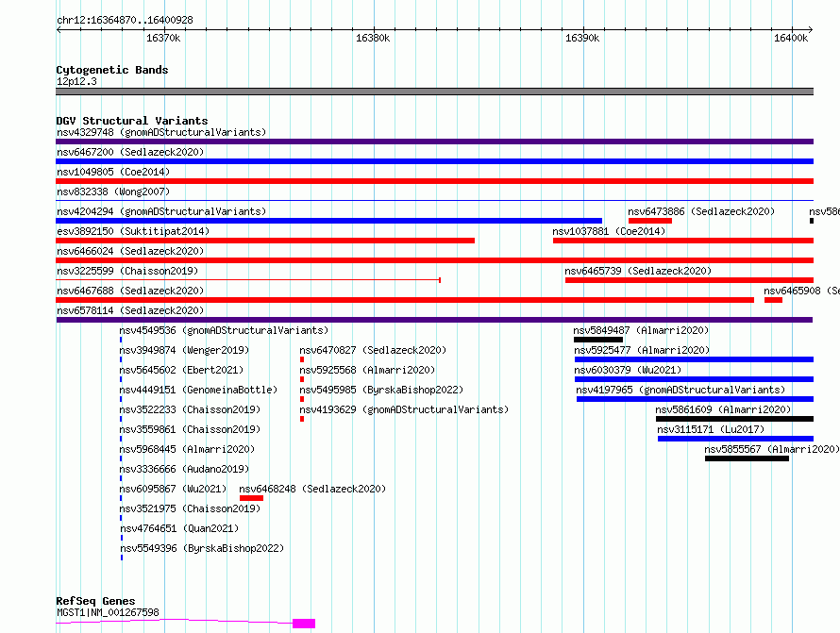Select nsv3336666 (Audano2019) label
840x633 pixels.
click(x=184, y=469)
